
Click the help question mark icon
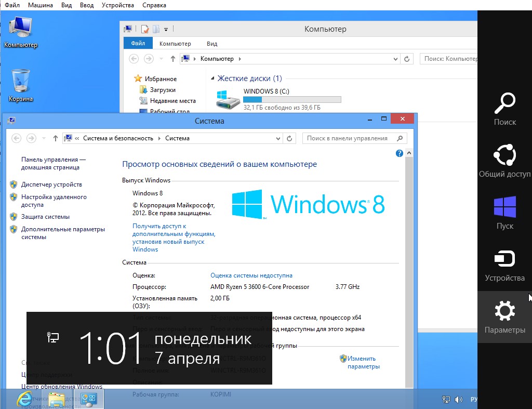coord(400,153)
